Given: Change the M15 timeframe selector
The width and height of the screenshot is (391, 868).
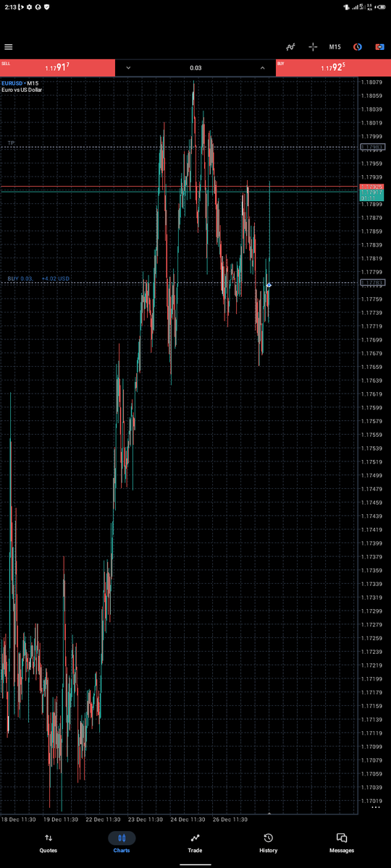Looking at the screenshot, I should coord(335,47).
